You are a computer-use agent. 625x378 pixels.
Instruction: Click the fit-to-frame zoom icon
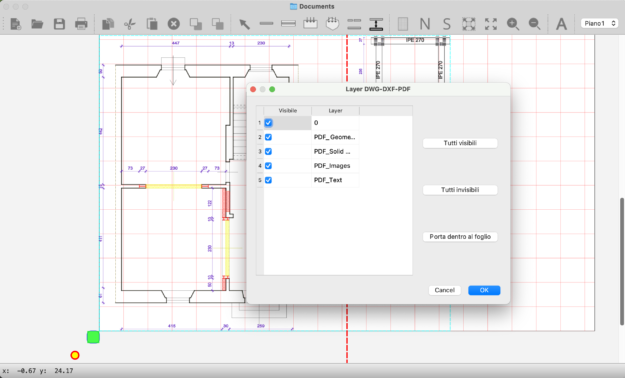pyautogui.click(x=469, y=24)
